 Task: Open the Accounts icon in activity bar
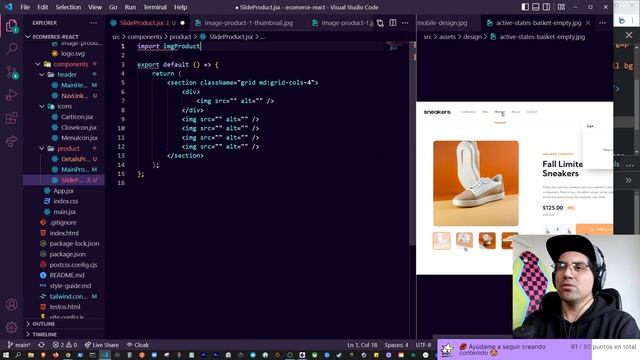point(11,304)
